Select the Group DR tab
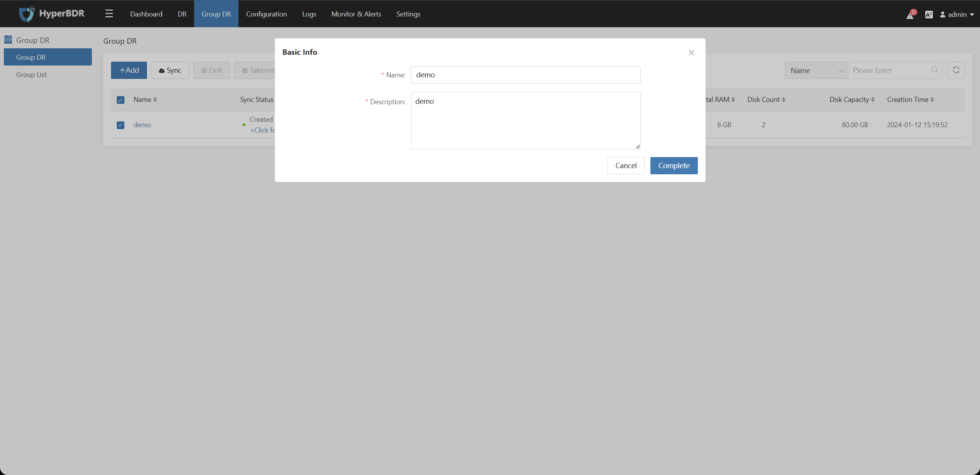Screen dimensions: 980x475 pyautogui.click(x=216, y=14)
